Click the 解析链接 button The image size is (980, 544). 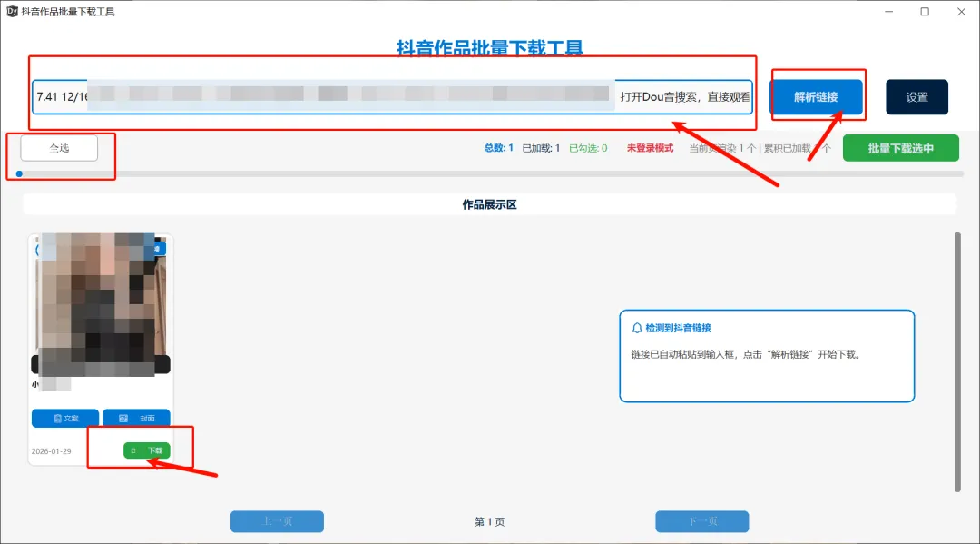coord(816,97)
